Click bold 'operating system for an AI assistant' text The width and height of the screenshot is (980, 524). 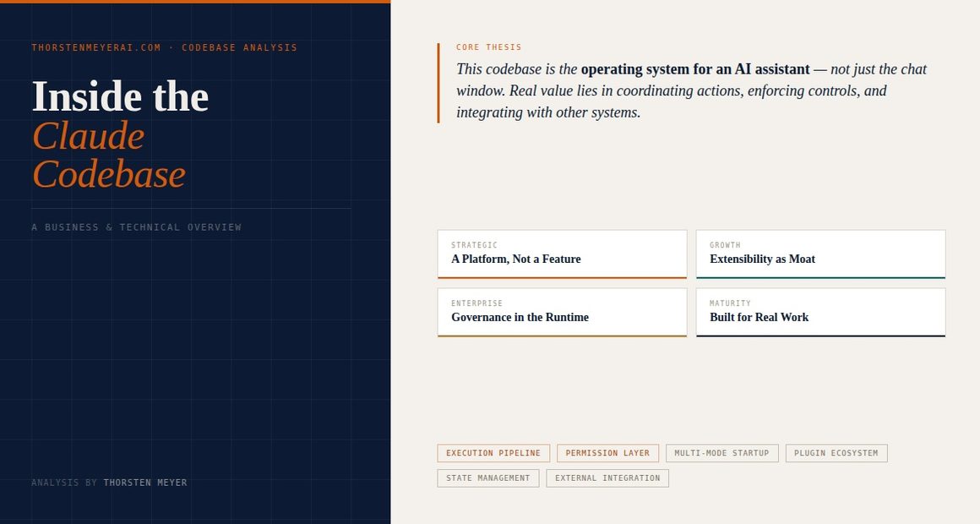pos(694,69)
